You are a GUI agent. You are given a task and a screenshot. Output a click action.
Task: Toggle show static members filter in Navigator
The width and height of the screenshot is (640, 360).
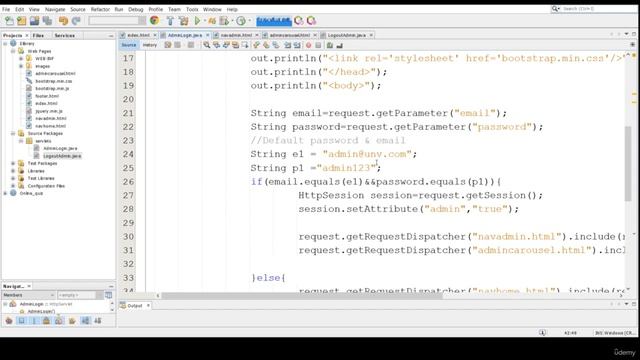pos(34,321)
